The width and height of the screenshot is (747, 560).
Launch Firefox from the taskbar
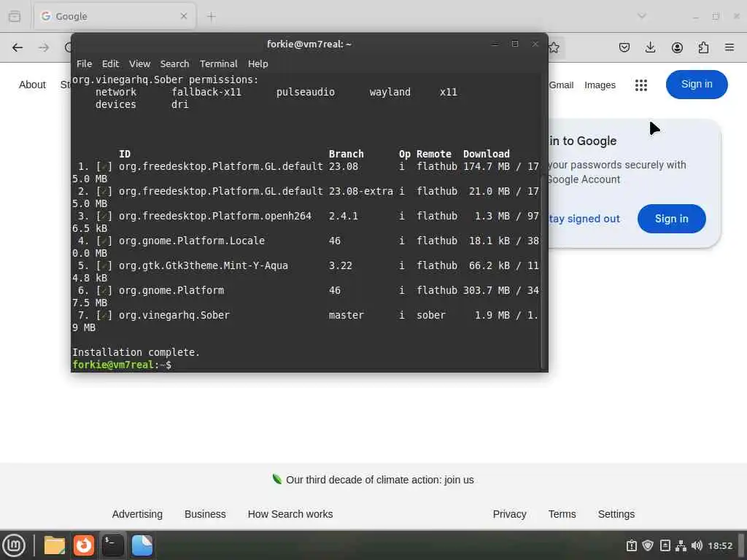(83, 545)
